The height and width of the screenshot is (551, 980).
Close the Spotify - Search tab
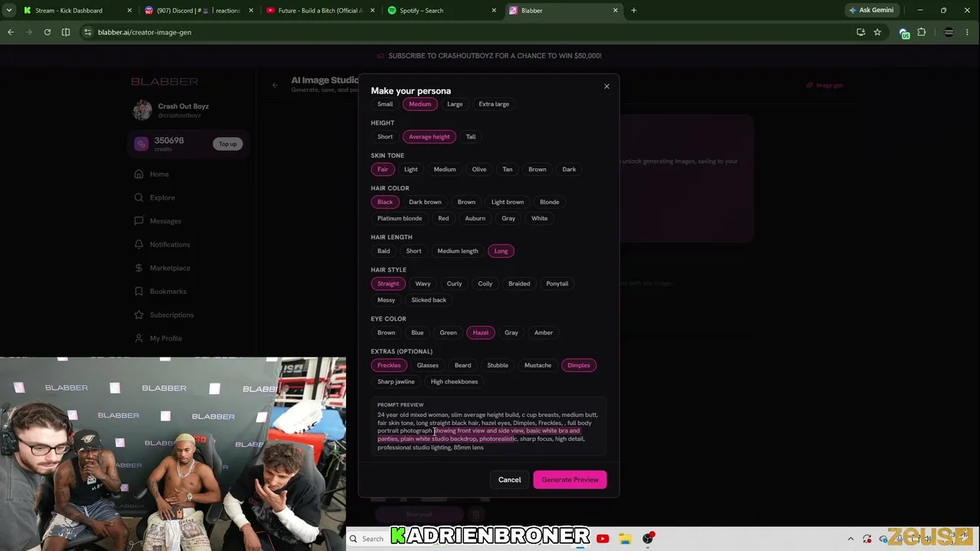pos(494,11)
